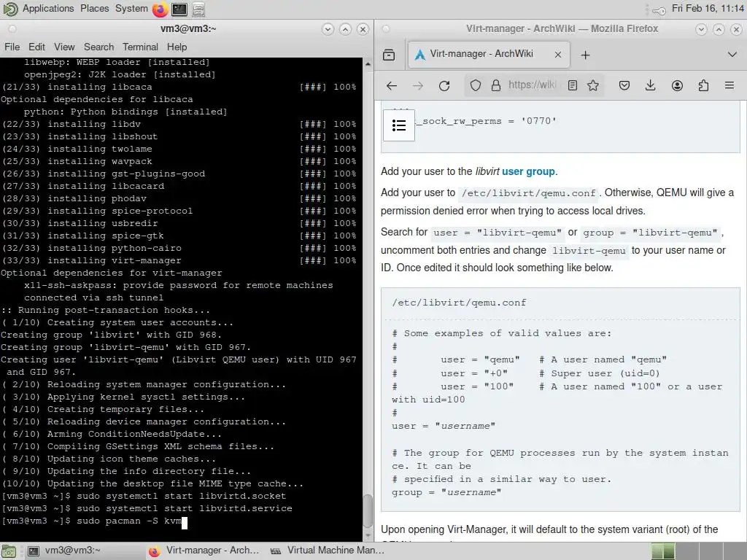Open terminal launcher in top panel
The image size is (747, 560).
179,9
